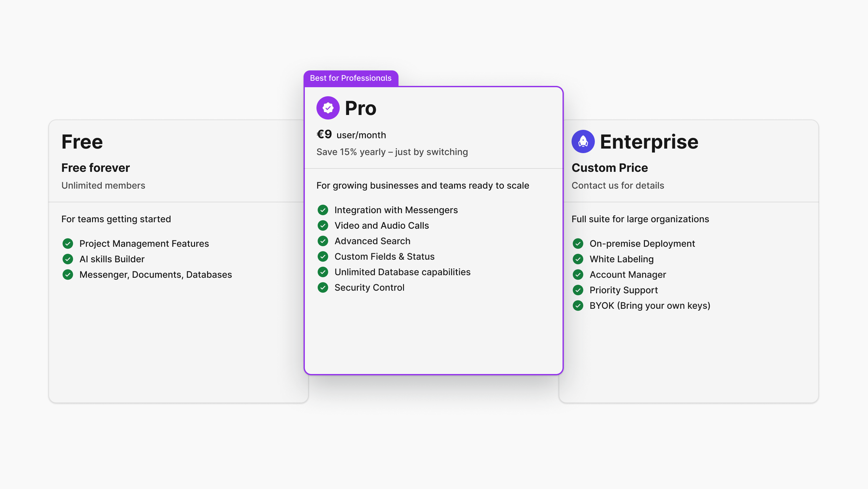Click the Messenger, Documents, Databases feature
Viewport: 868px width, 489px height.
pyautogui.click(x=155, y=275)
